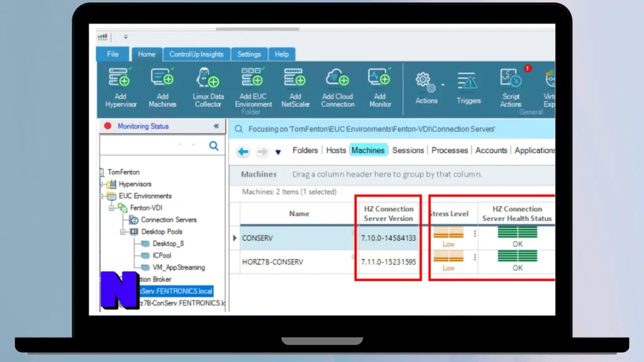
Task: Collapse the Desktop Pools tree node
Action: pyautogui.click(x=123, y=232)
